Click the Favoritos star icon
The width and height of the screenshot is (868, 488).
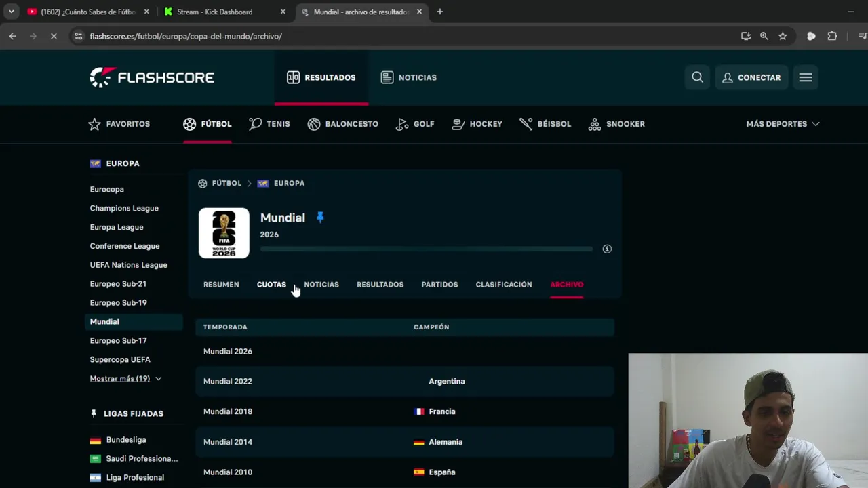coord(94,124)
